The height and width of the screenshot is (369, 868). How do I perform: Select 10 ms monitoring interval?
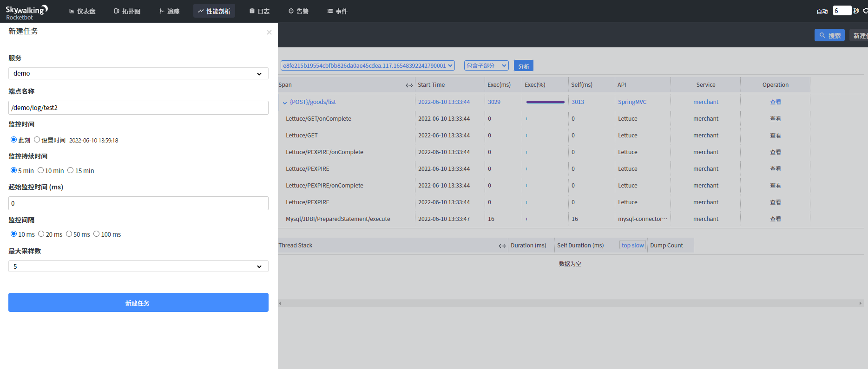point(13,234)
